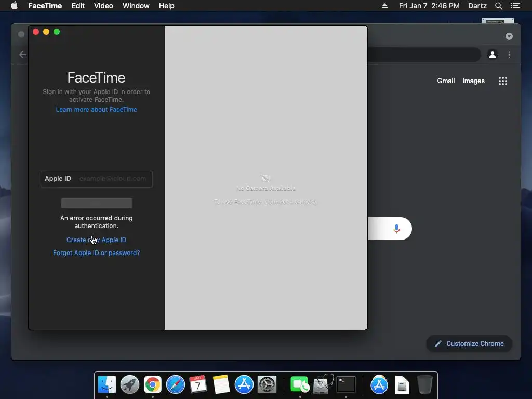The width and height of the screenshot is (532, 399).
Task: Open System Preferences gear in Dock
Action: pos(267,385)
